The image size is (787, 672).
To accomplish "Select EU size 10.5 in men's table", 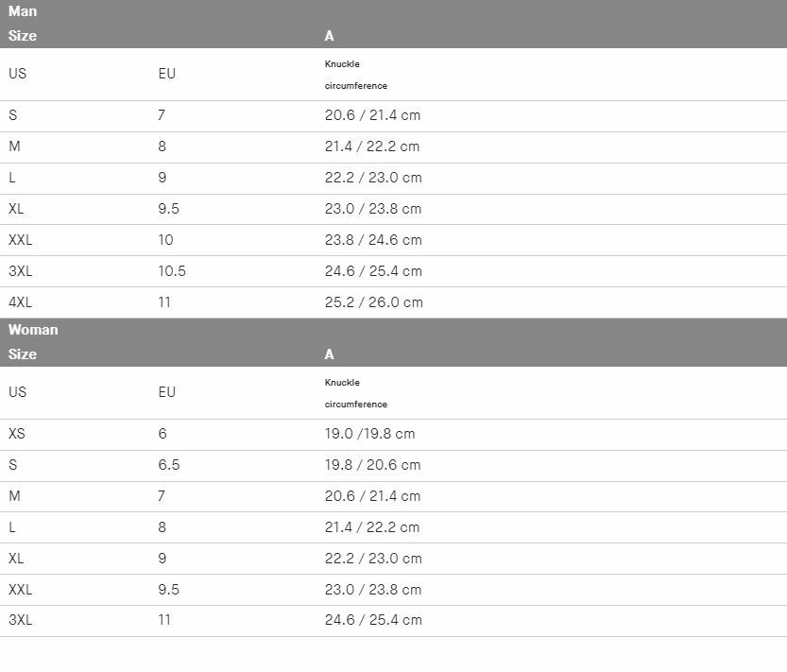I will 172,271.
